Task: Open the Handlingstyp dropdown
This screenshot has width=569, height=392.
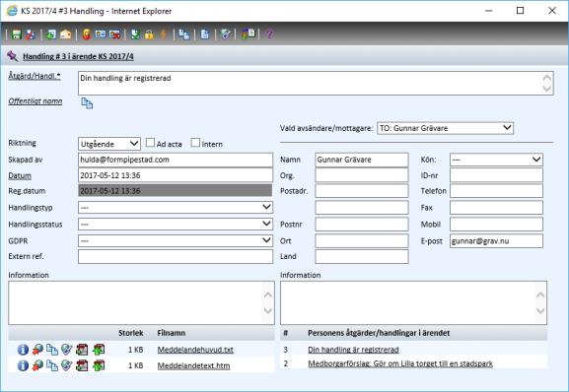Action: tap(176, 207)
